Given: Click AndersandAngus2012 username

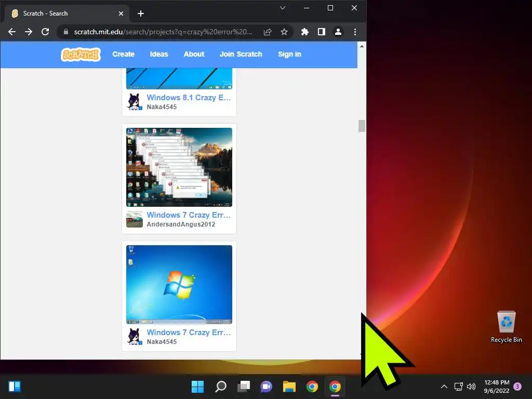Looking at the screenshot, I should pos(181,224).
